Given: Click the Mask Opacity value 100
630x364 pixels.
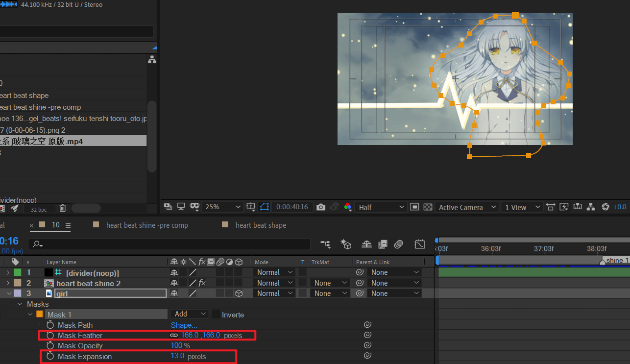Looking at the screenshot, I should (176, 346).
